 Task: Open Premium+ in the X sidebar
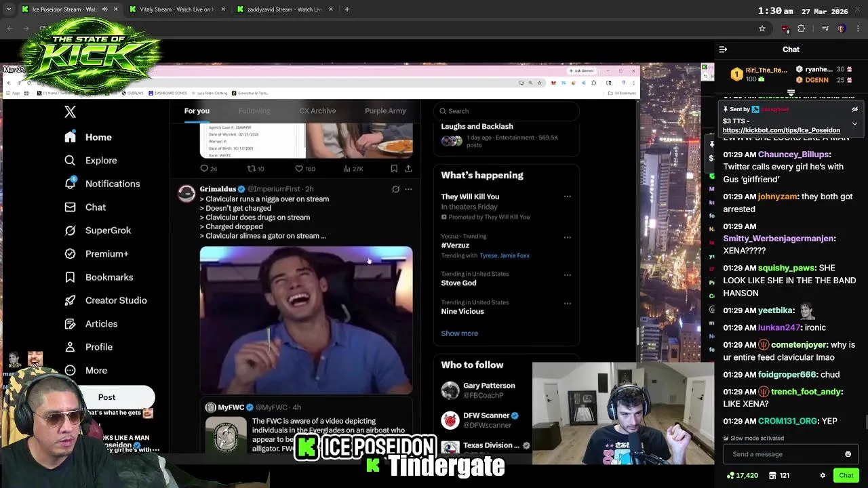tap(96, 253)
